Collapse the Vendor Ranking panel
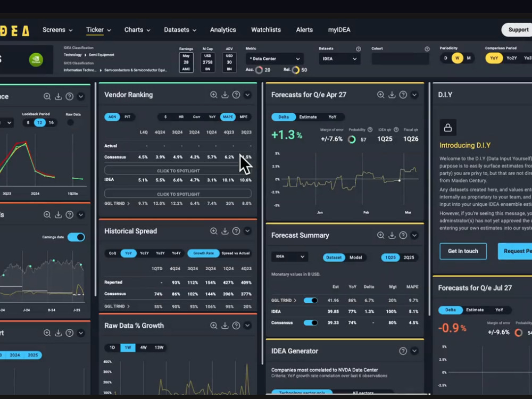The image size is (532, 399). click(x=247, y=95)
